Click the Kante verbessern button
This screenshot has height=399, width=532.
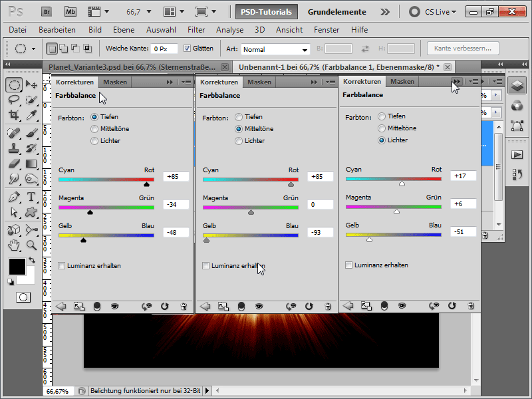pos(463,48)
